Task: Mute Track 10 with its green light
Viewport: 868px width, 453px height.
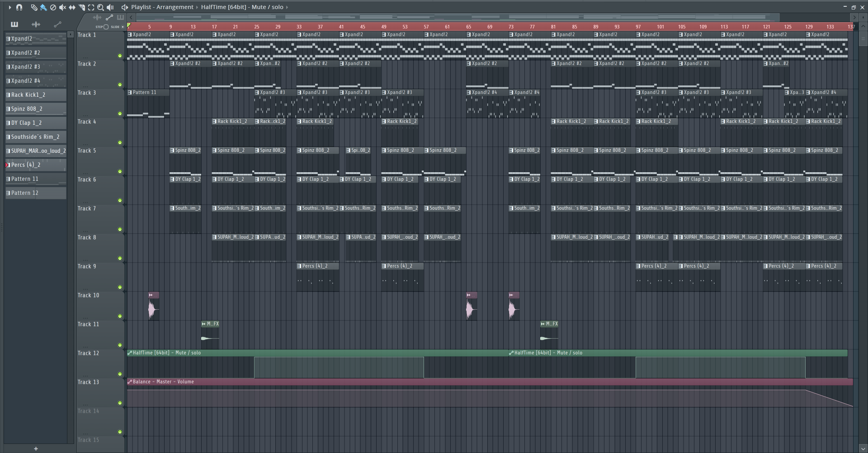Action: point(120,316)
